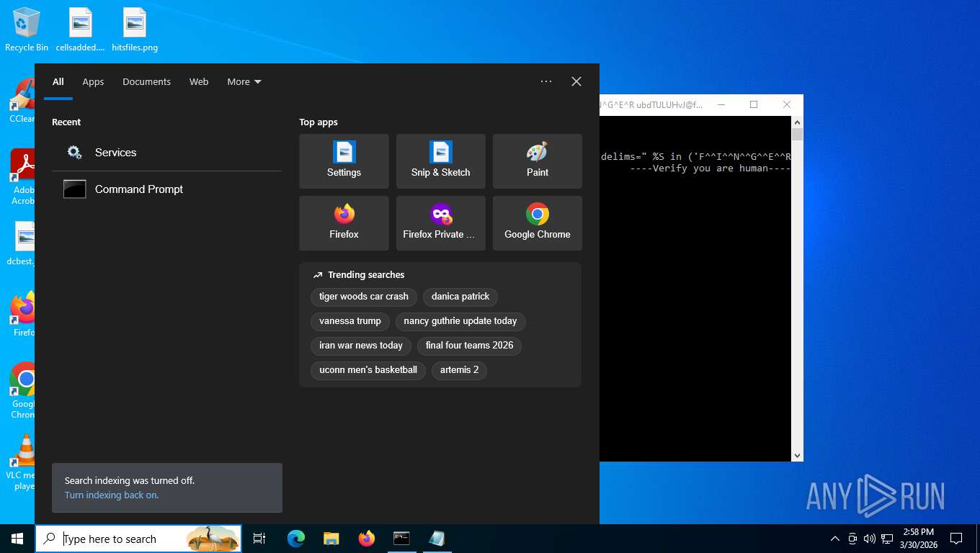Screen dimensions: 980x553
Task: Launch Microsoft Edge from taskbar
Action: click(x=296, y=539)
